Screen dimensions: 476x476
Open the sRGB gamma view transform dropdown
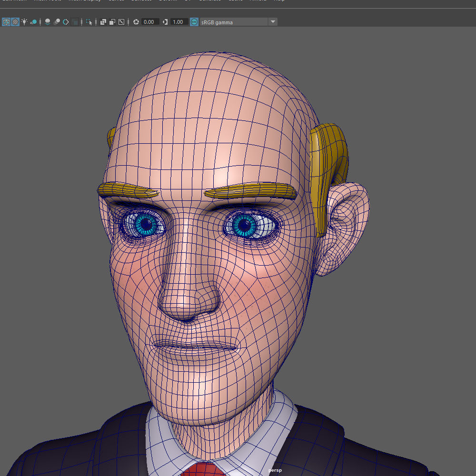coord(238,22)
